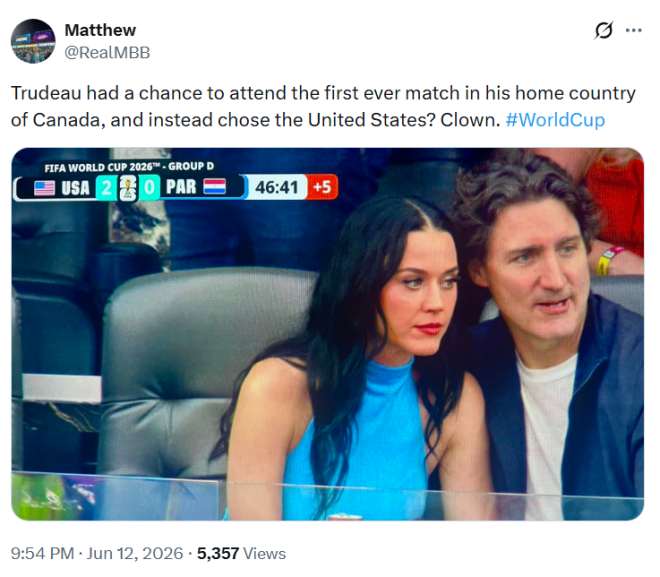This screenshot has width=660, height=577.
Task: Click the 9:54 PM timestamp
Action: pos(42,553)
